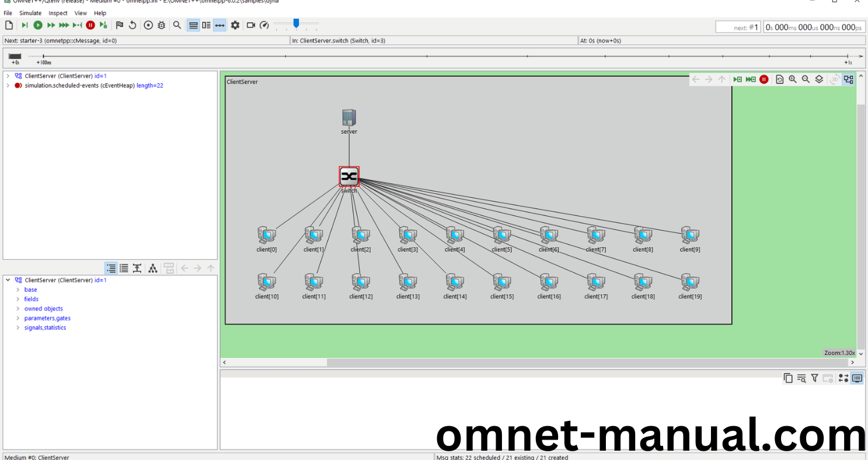Stop the simulation with the red main toolbar button
868x460 pixels.
click(90, 25)
